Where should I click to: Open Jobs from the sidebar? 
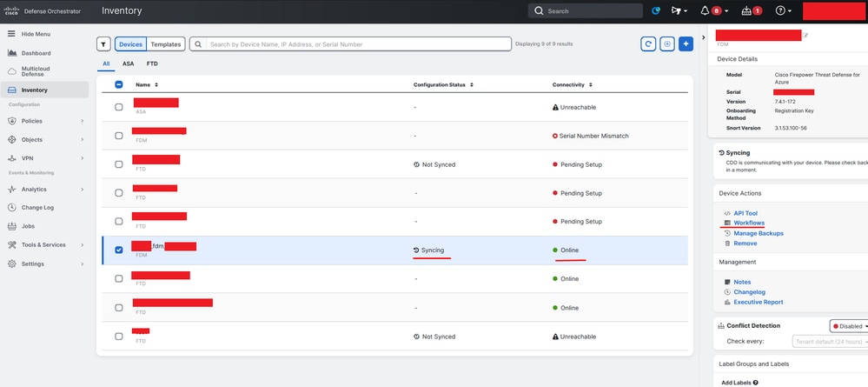click(x=28, y=226)
